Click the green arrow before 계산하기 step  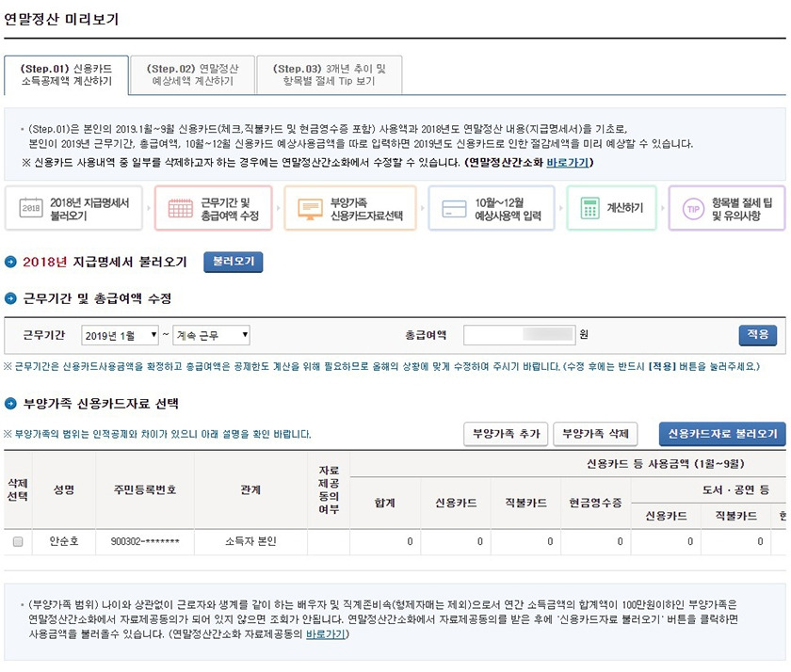click(x=561, y=209)
